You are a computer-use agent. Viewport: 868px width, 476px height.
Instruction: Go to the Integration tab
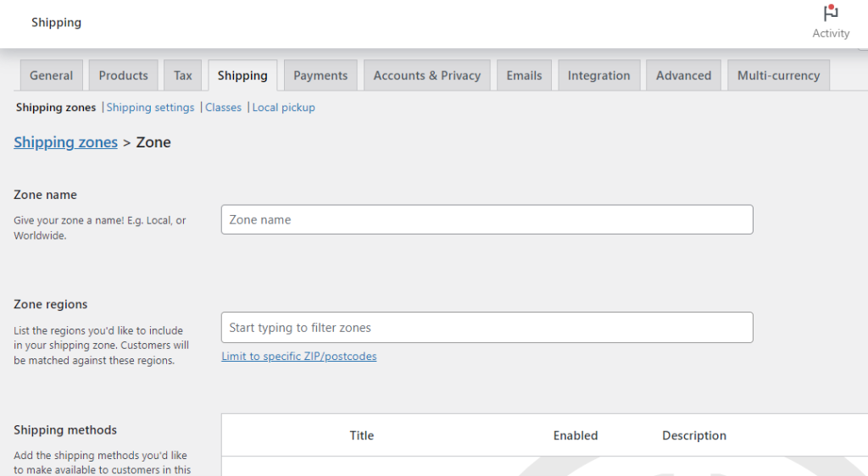point(598,75)
